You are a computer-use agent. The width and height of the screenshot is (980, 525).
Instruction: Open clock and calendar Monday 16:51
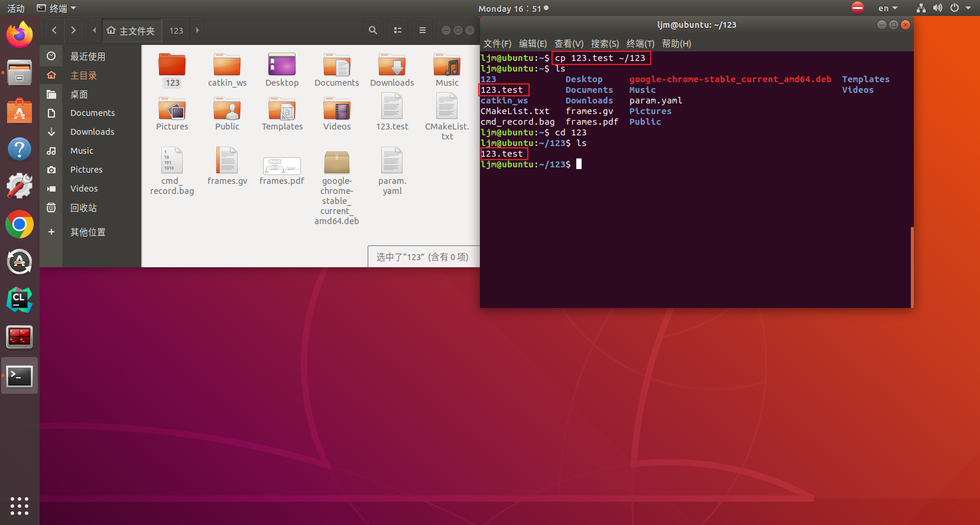513,8
